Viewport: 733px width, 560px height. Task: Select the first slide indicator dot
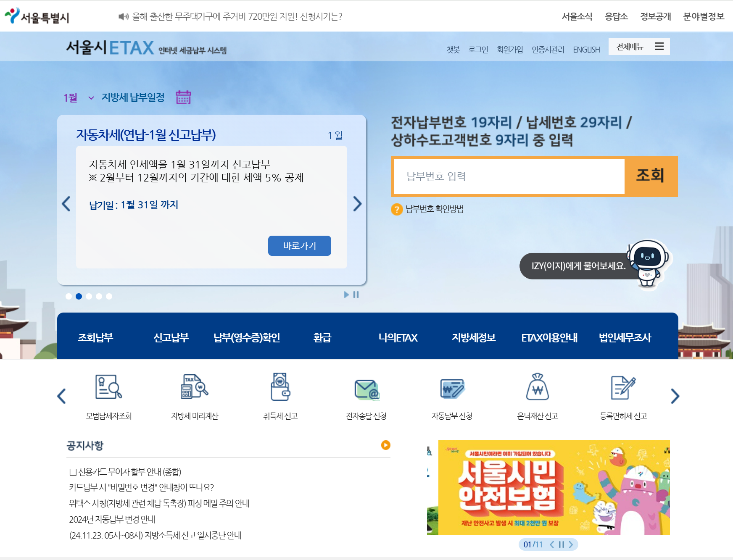[69, 296]
